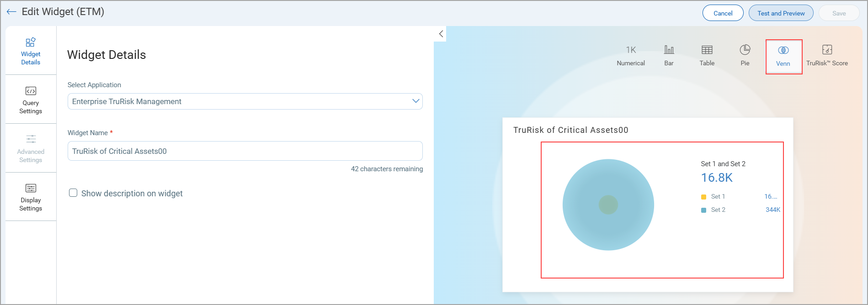Select the Bar chart widget type
868x305 pixels.
tap(669, 56)
